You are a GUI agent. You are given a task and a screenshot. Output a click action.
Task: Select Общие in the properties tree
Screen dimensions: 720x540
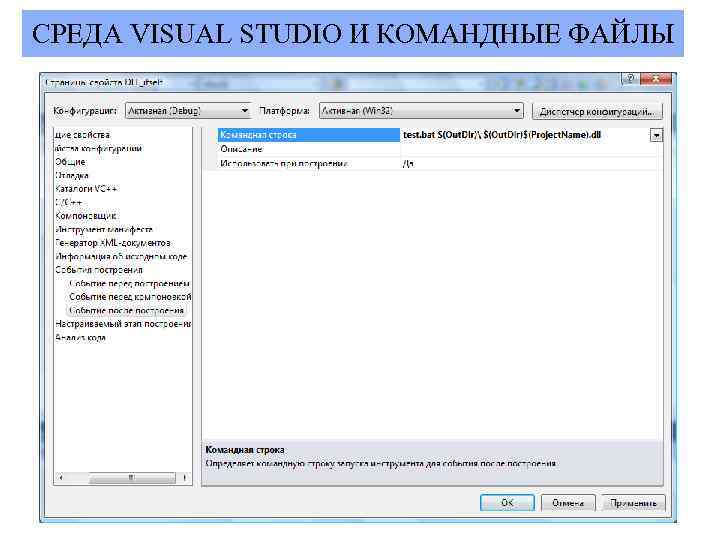70,162
